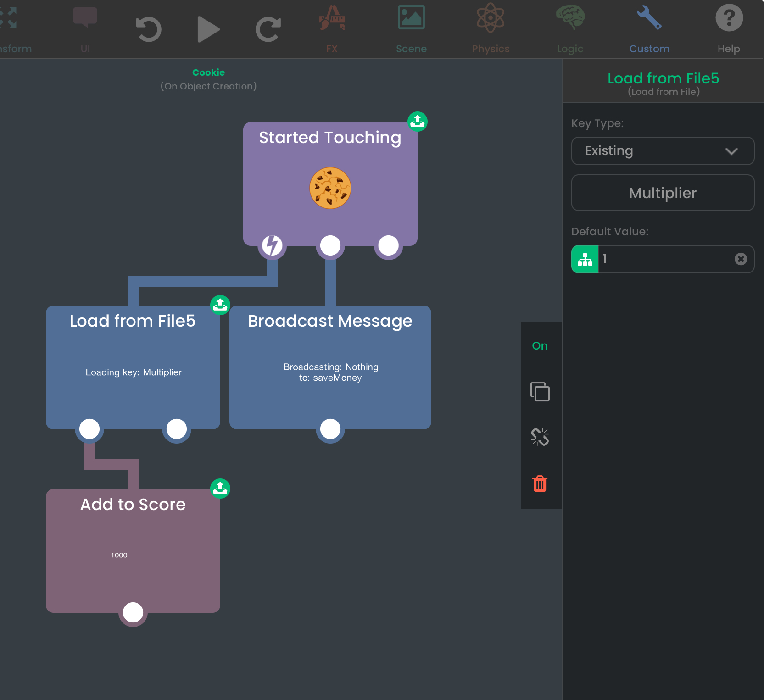Clear the Default Value field

pos(741,259)
